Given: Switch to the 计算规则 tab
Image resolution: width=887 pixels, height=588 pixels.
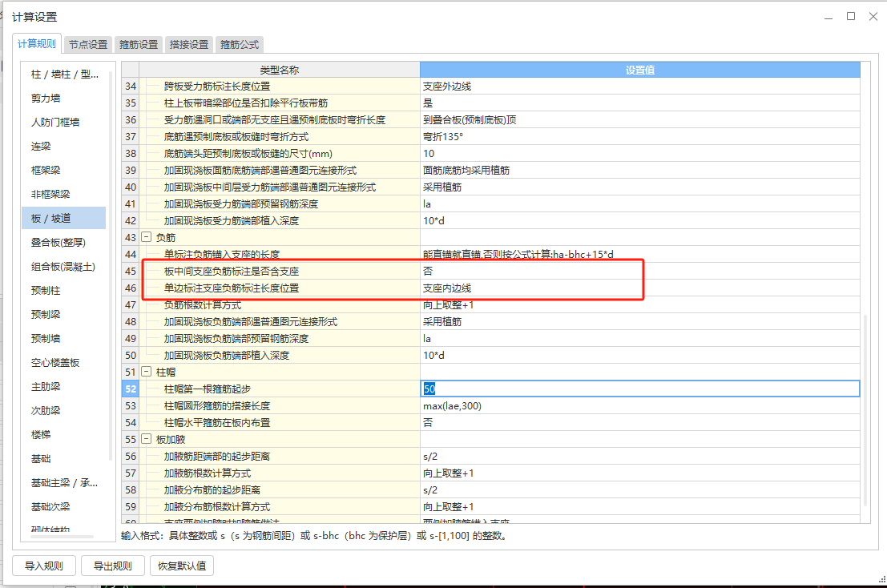Looking at the screenshot, I should (37, 44).
